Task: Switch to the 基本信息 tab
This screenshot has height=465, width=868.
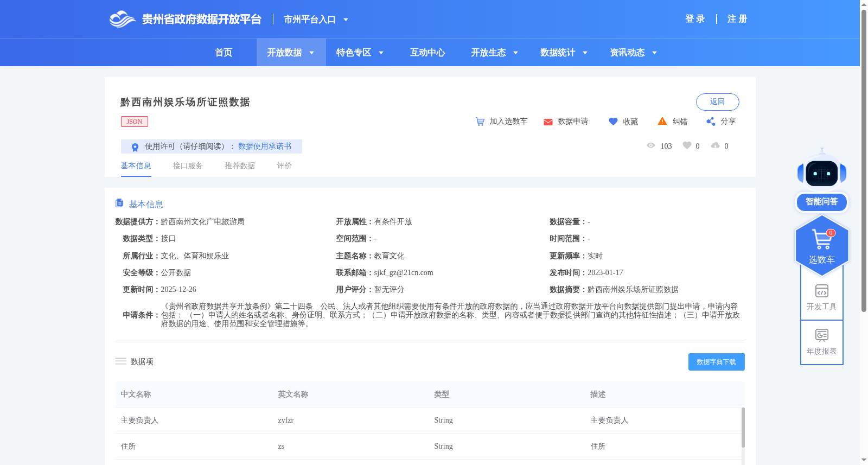Action: click(136, 166)
